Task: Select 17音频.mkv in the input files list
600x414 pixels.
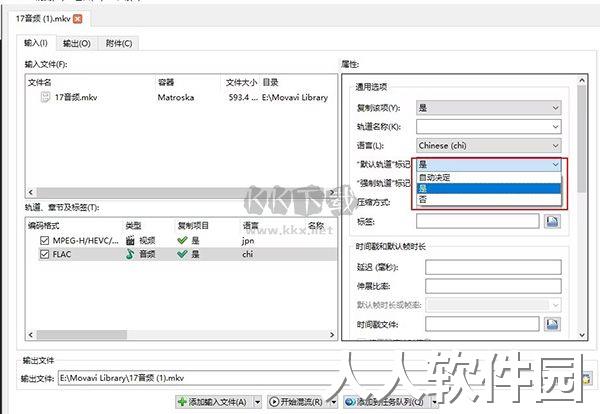Action: tap(76, 98)
